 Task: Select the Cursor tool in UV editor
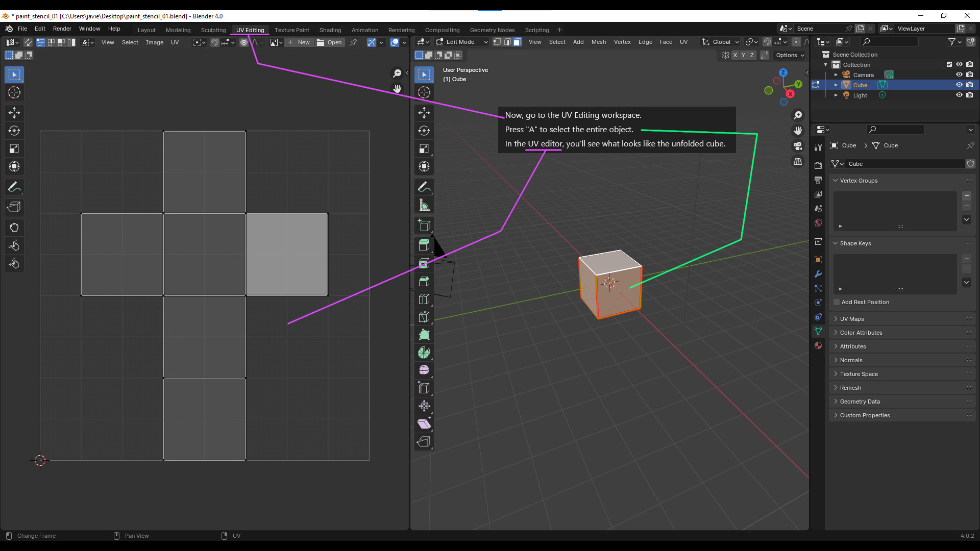(14, 92)
